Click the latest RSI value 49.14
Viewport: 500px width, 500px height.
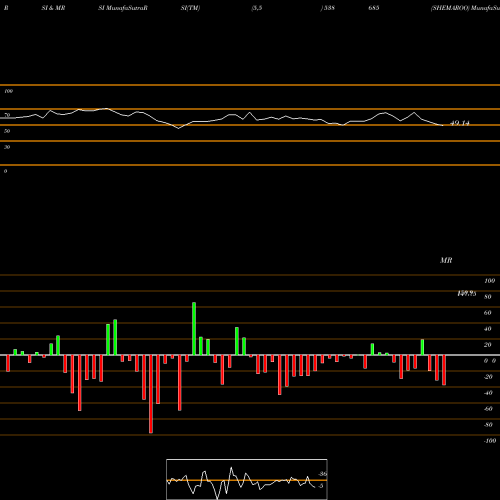[460, 123]
